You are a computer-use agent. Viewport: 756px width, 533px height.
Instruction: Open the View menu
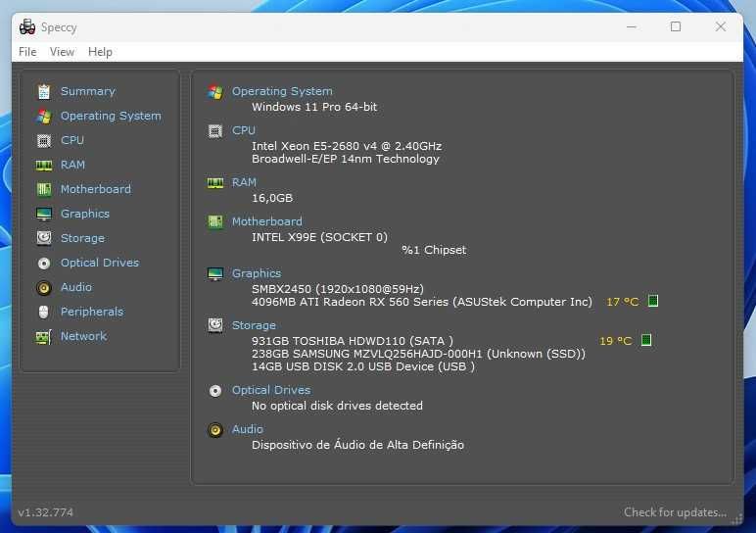pyautogui.click(x=63, y=52)
